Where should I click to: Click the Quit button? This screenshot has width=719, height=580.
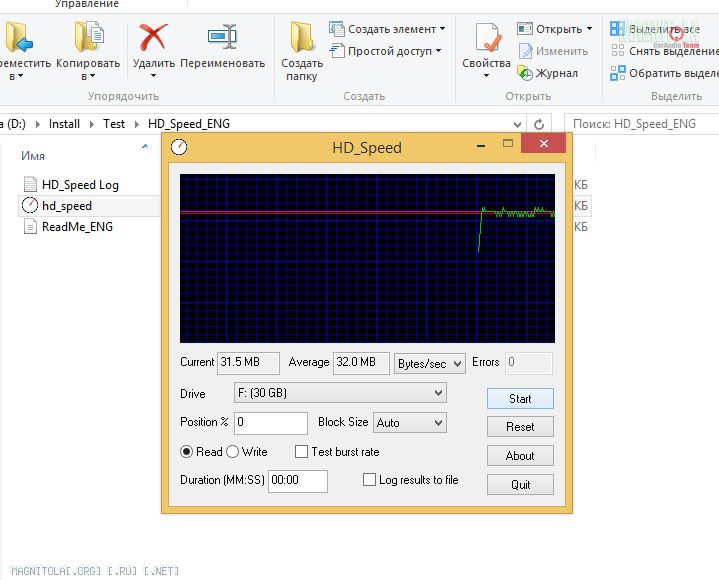point(520,485)
